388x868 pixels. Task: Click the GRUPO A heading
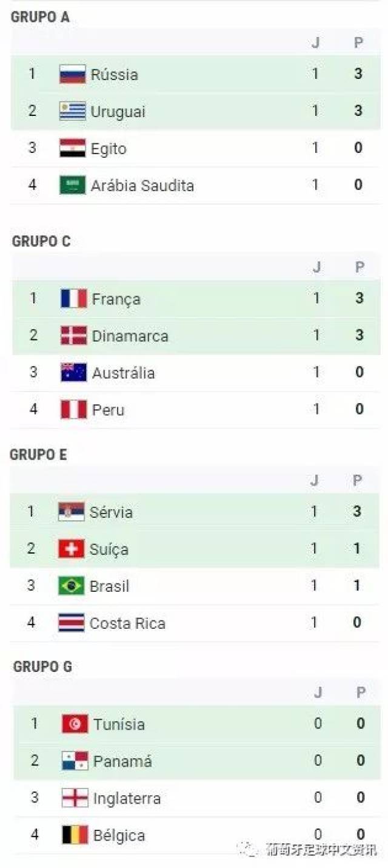coord(40,17)
